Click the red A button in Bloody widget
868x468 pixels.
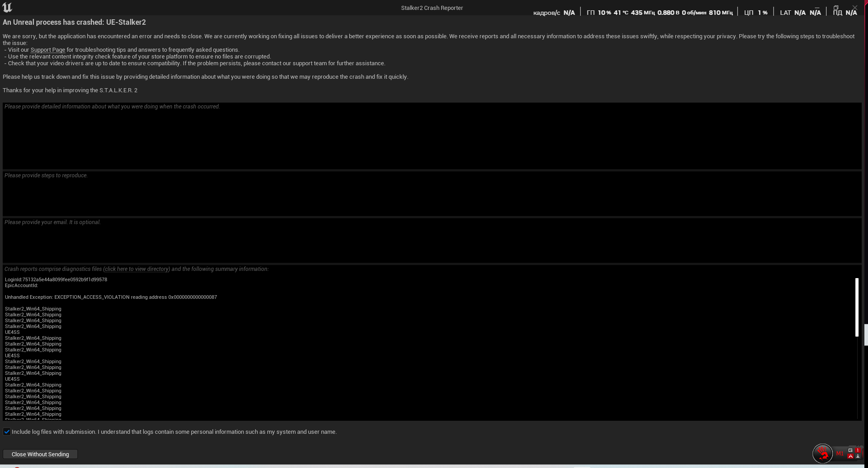(850, 456)
